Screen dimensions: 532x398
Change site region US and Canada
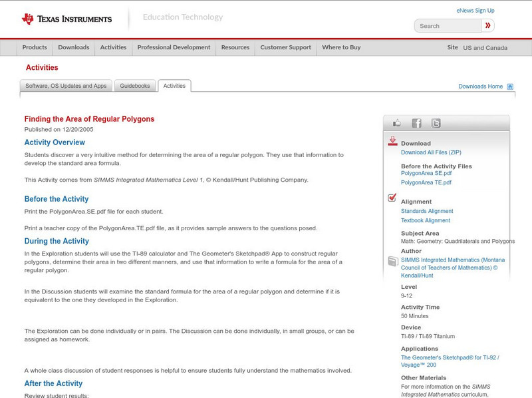pos(485,48)
